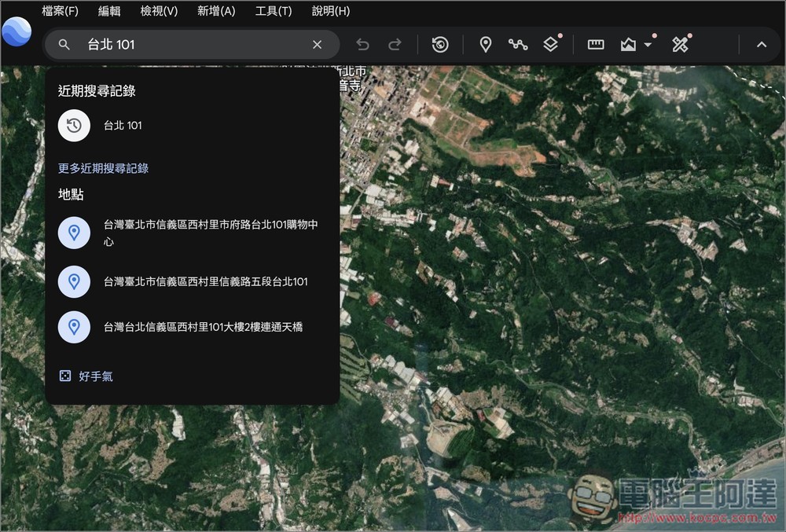This screenshot has width=786, height=532.
Task: Click the crossed tools icon
Action: 680,45
